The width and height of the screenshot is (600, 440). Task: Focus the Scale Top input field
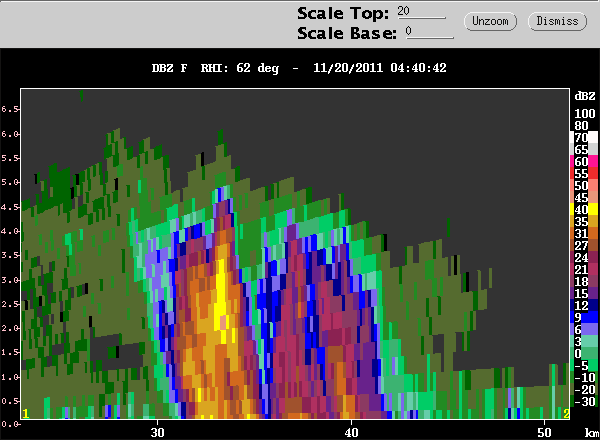[421, 12]
